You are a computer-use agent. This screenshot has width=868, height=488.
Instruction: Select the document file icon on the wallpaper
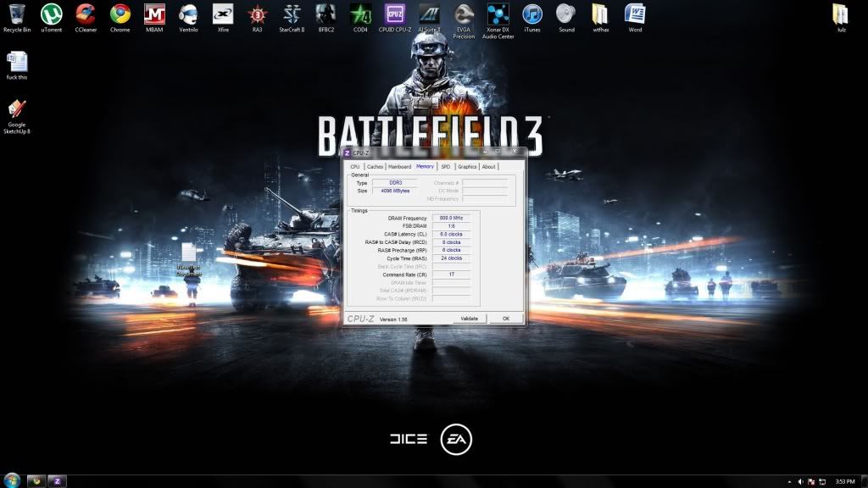coord(189,259)
